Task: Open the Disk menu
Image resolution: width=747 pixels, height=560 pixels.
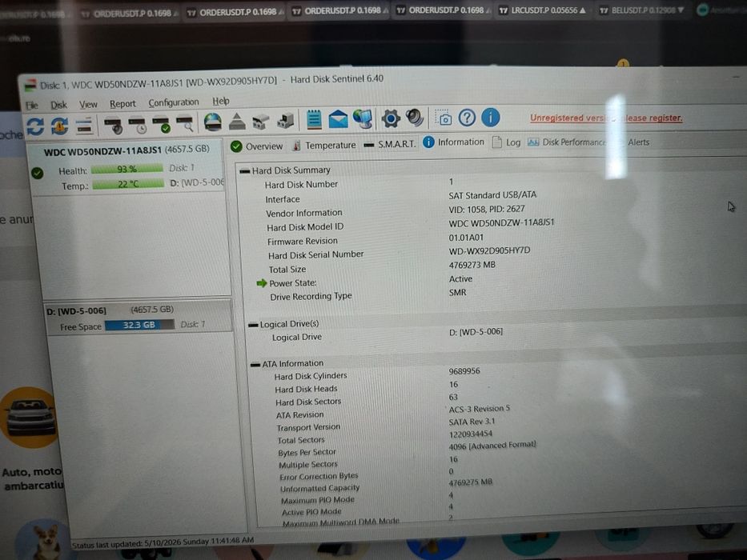Action: [58, 105]
